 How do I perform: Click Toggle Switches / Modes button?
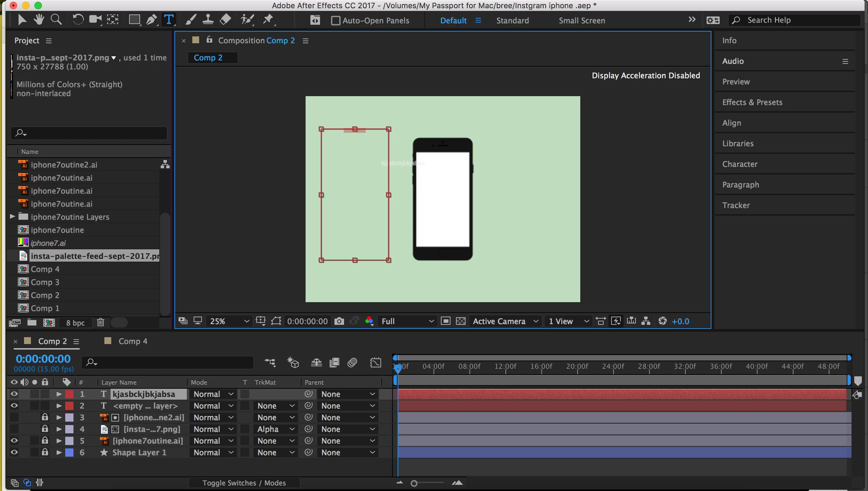coord(244,483)
